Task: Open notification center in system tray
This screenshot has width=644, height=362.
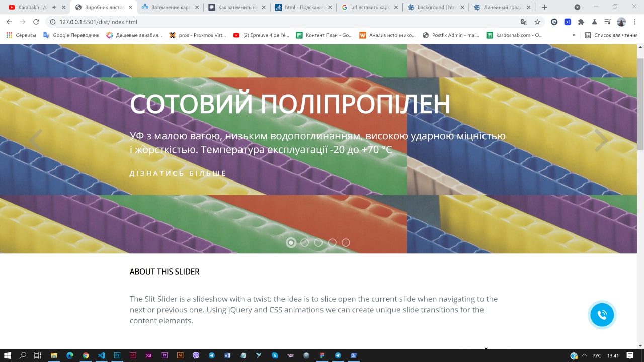Action: [x=630, y=355]
